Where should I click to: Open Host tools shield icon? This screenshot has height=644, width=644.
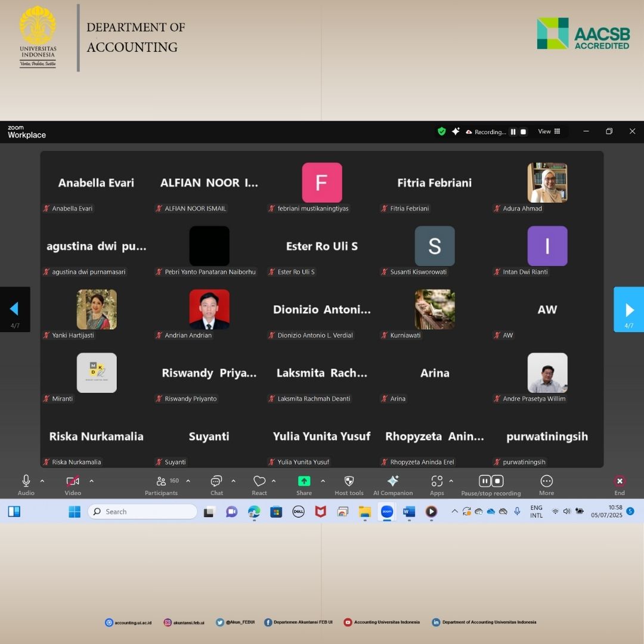[349, 481]
